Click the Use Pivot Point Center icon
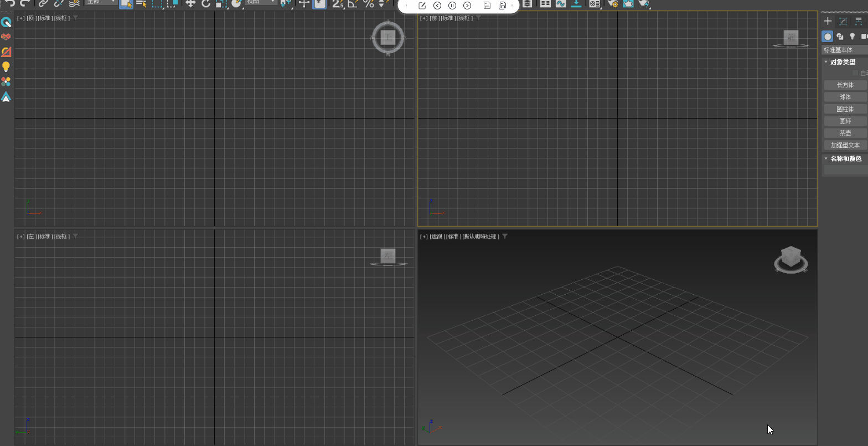The width and height of the screenshot is (868, 446). pos(286,3)
